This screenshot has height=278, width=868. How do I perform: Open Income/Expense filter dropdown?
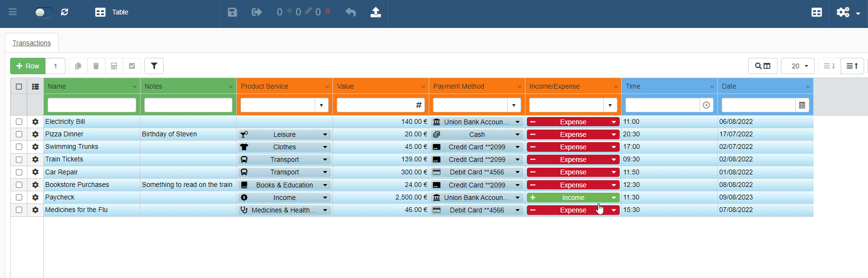click(x=610, y=105)
